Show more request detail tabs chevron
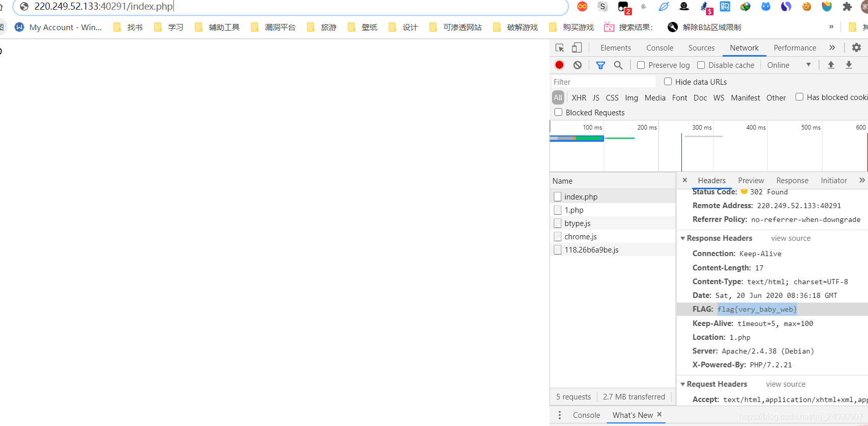868x426 pixels. point(862,180)
